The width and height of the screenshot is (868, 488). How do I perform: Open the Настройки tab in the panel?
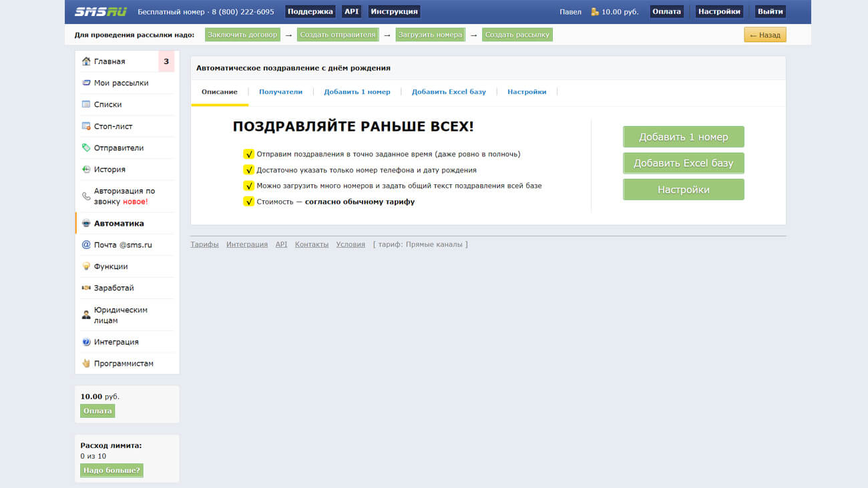[527, 92]
